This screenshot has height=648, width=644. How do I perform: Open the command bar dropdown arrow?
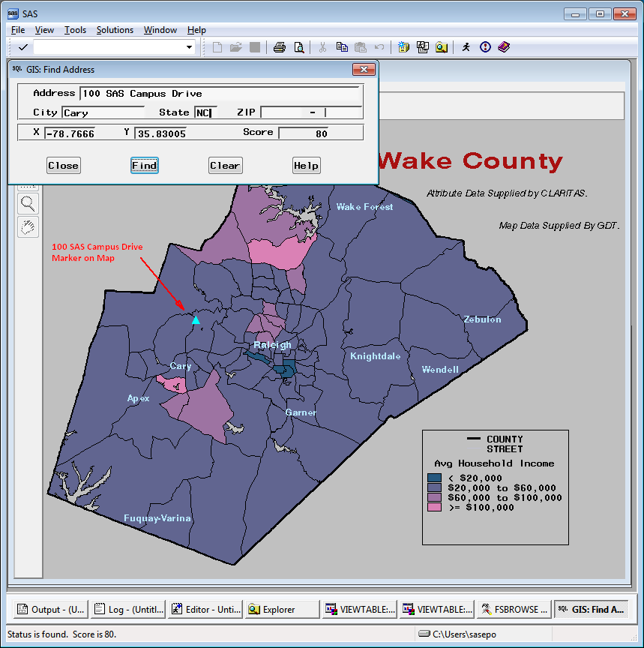(189, 47)
